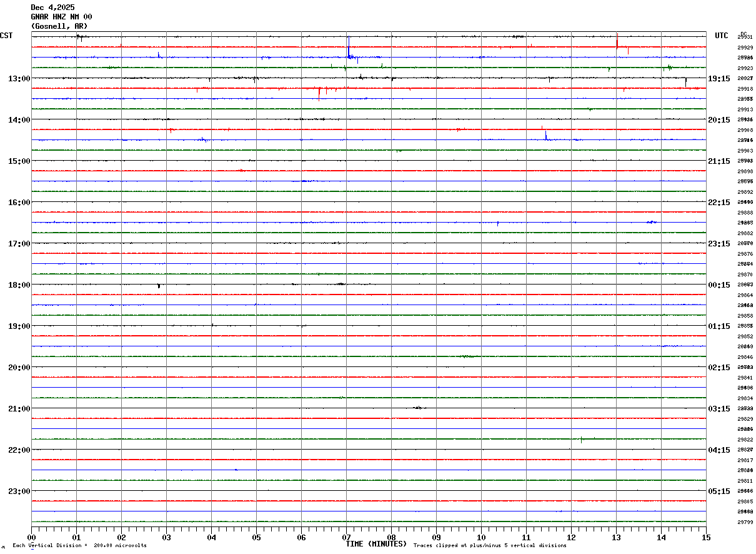
Task: Select the 13:00 CST time label
Action: coord(19,79)
